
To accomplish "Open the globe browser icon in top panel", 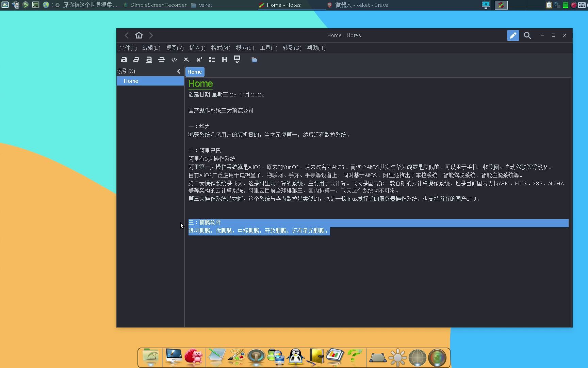I will tap(46, 5).
